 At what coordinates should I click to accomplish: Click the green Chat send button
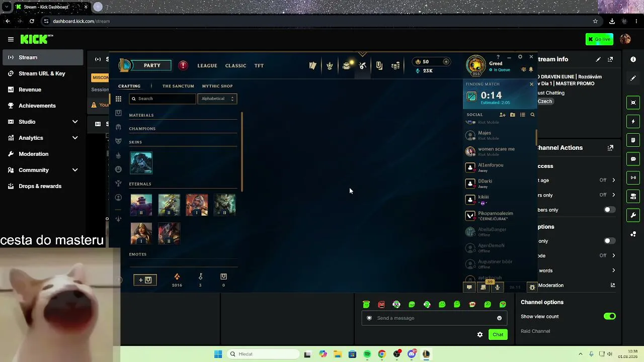498,335
